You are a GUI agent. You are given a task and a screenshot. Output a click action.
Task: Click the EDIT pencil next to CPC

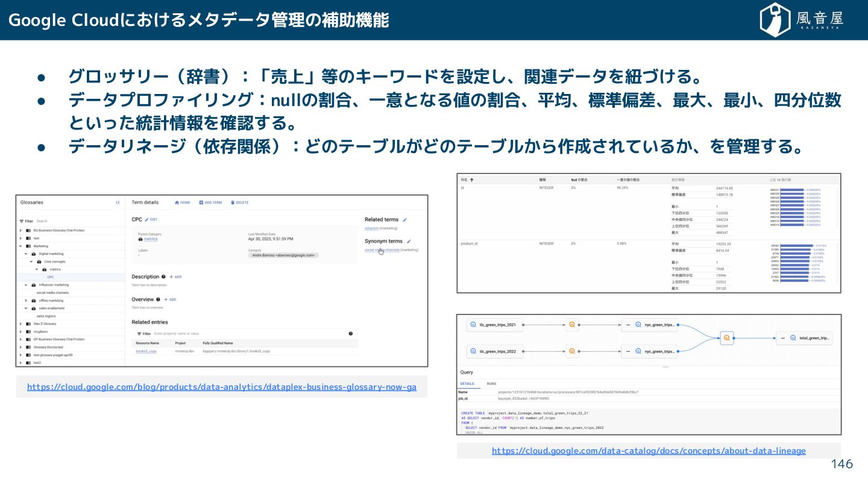[x=151, y=219]
